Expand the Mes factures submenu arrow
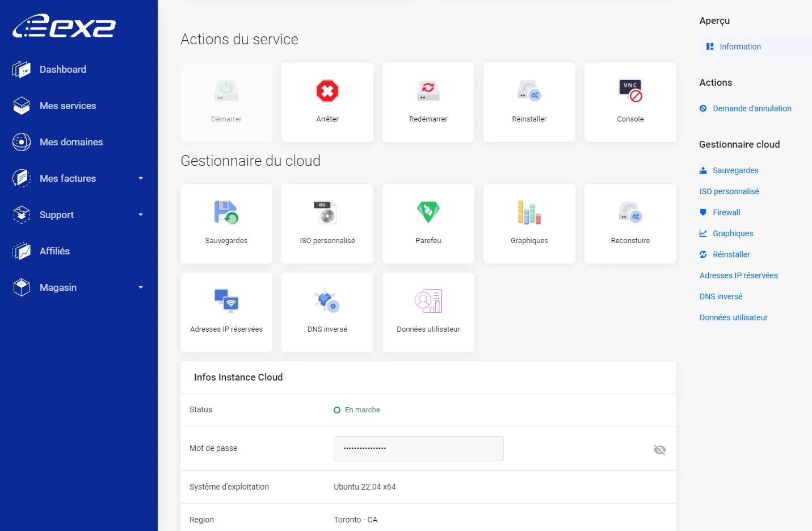 point(141,178)
